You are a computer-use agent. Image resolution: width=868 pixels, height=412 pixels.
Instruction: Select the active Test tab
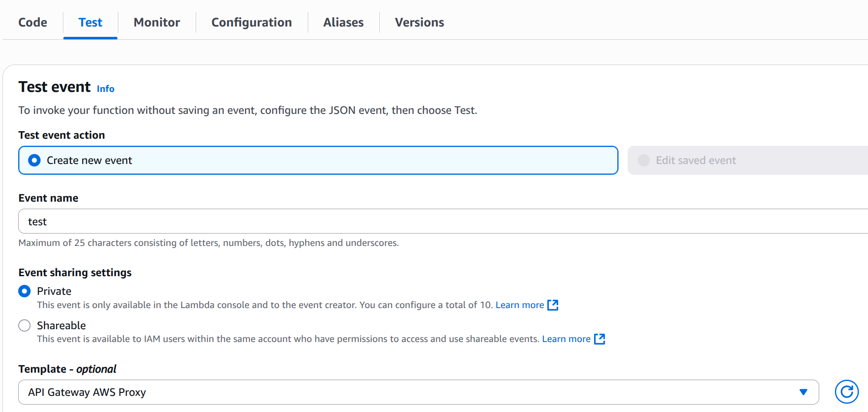[90, 22]
